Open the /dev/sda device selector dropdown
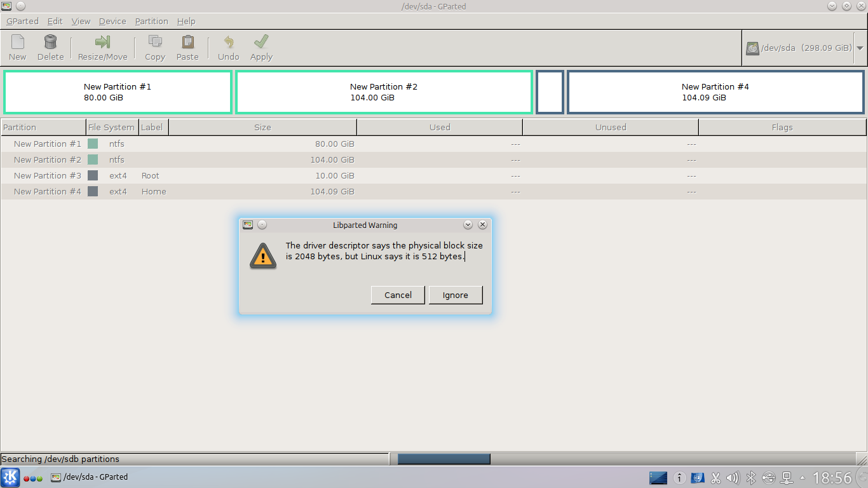This screenshot has height=488, width=868. (x=860, y=48)
